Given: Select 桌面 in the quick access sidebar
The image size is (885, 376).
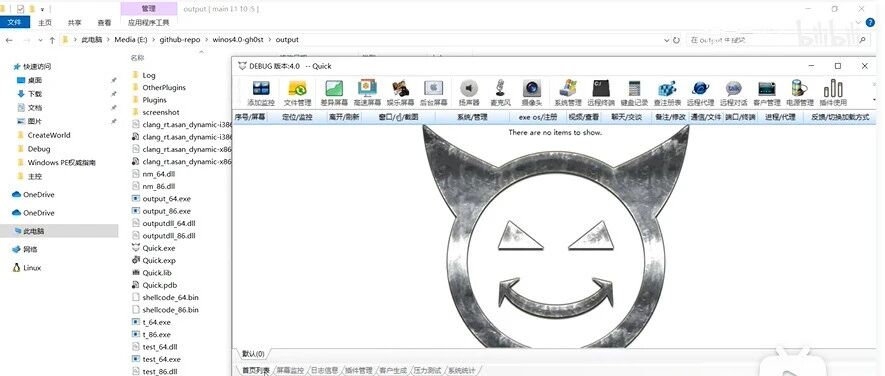Looking at the screenshot, I should pyautogui.click(x=34, y=80).
